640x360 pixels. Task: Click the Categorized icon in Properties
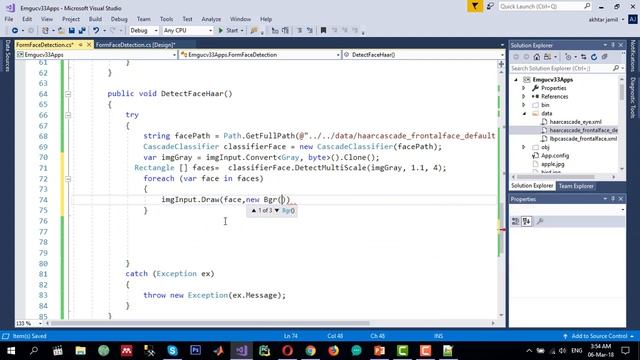[516, 222]
